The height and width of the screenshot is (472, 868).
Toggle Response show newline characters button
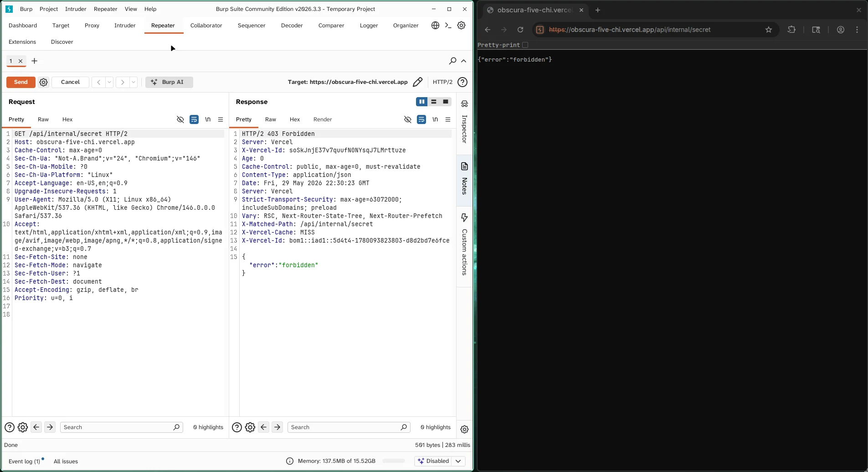point(435,119)
